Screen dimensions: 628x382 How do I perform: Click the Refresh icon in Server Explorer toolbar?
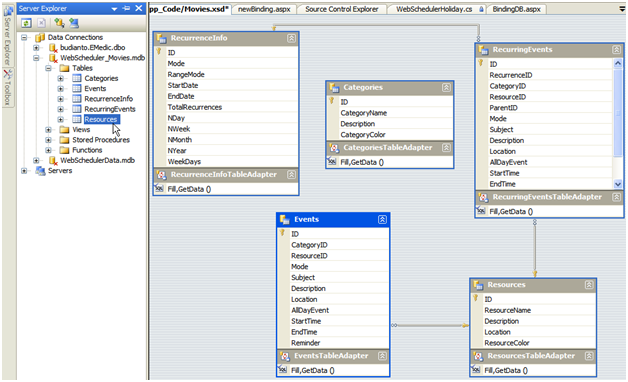[26, 23]
